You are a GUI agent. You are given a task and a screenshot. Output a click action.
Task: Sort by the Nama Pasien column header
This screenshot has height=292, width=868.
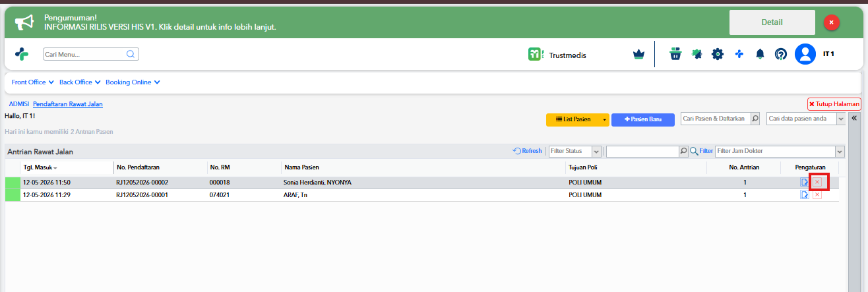point(423,167)
